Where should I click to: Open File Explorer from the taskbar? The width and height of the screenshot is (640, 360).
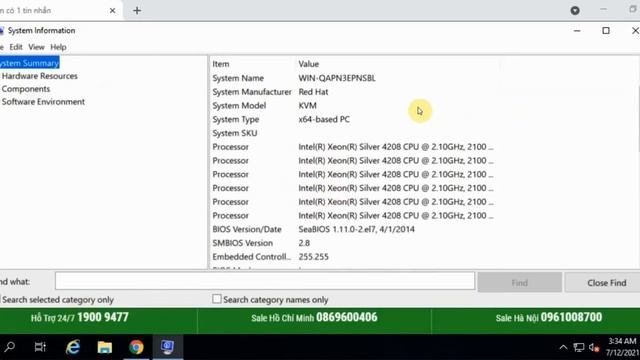pyautogui.click(x=104, y=347)
